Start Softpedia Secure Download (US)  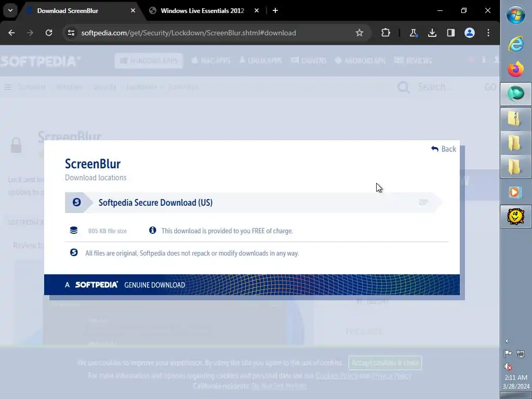click(254, 203)
